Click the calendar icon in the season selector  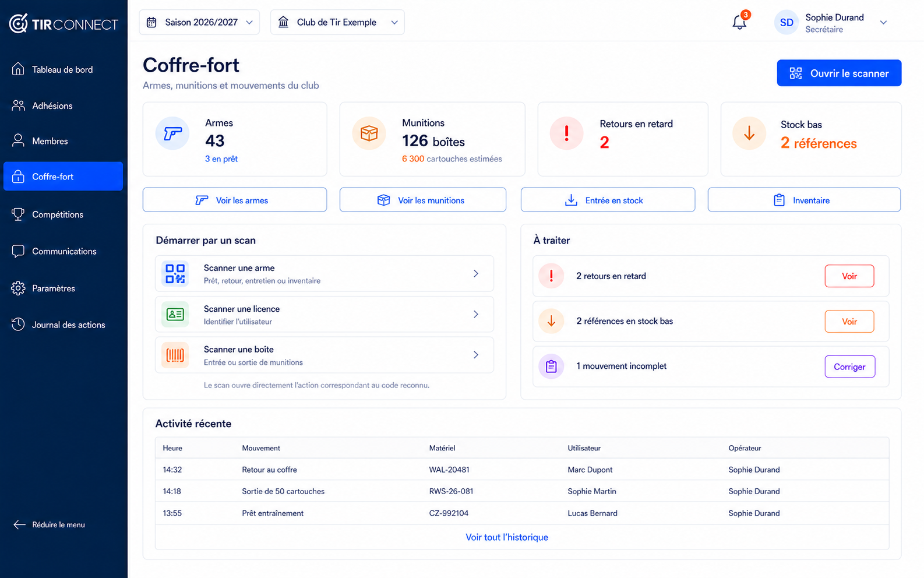[x=151, y=23]
